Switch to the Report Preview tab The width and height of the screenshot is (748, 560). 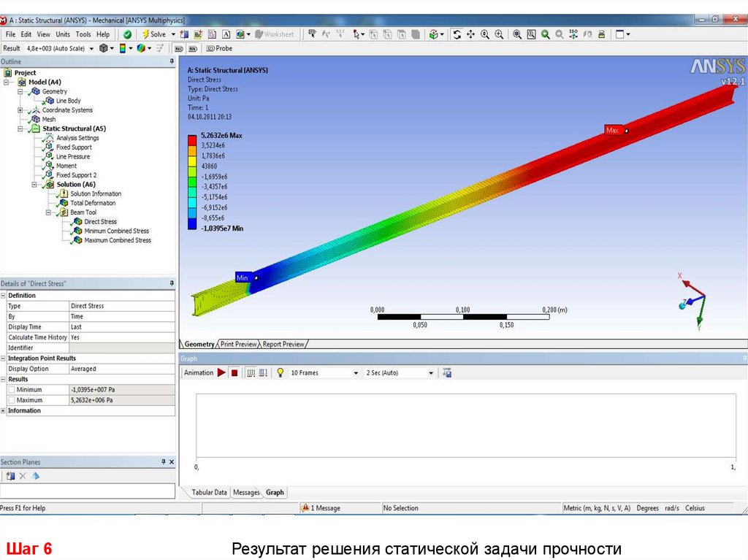pos(283,344)
